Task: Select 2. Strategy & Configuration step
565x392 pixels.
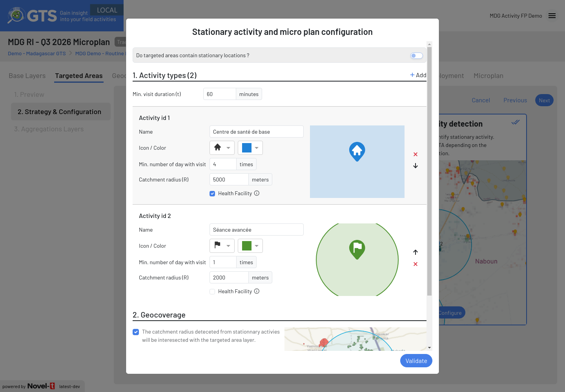Action: (x=61, y=112)
